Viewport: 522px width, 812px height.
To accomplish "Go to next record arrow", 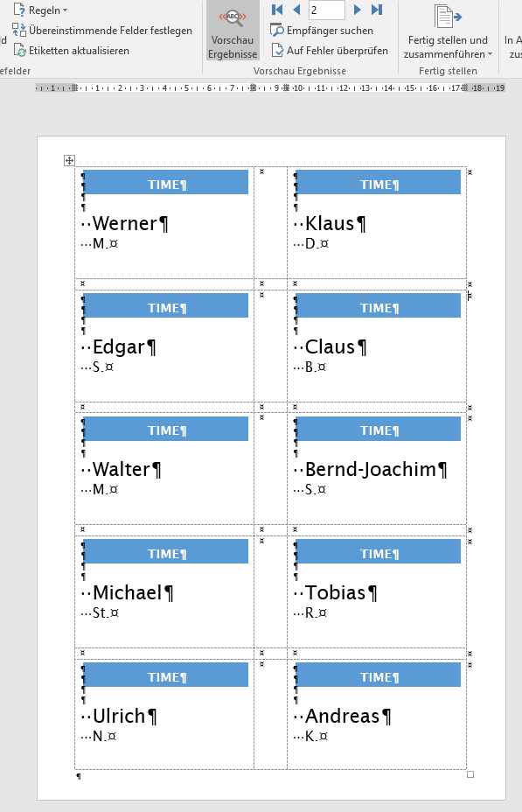I will pyautogui.click(x=357, y=10).
